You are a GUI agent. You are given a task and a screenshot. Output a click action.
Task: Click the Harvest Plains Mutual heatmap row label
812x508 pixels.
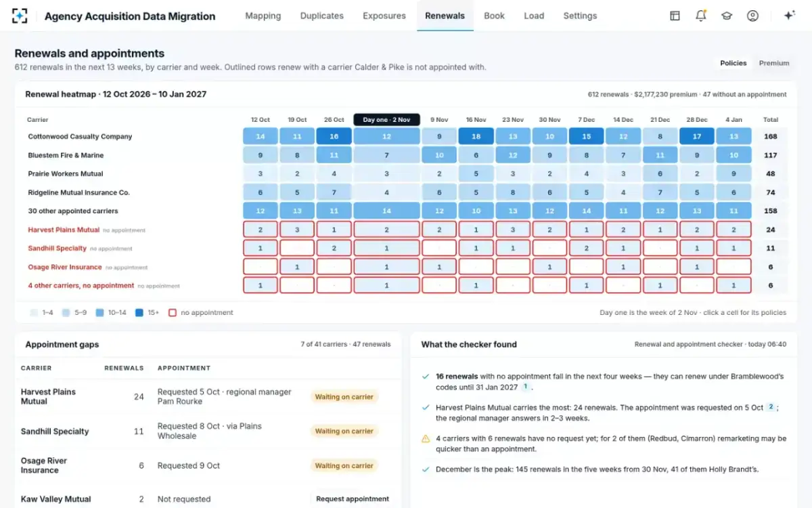click(64, 230)
